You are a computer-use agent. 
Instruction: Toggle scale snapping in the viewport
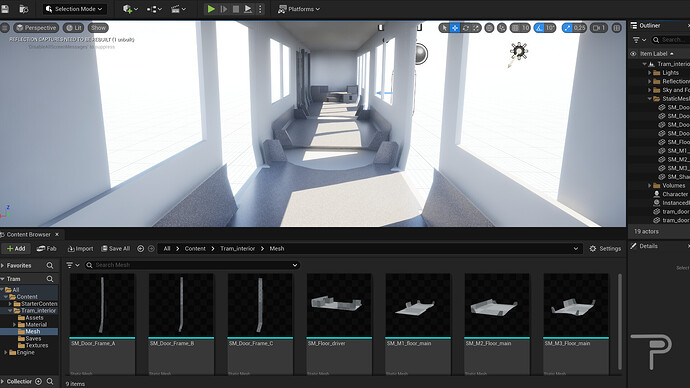pos(567,28)
